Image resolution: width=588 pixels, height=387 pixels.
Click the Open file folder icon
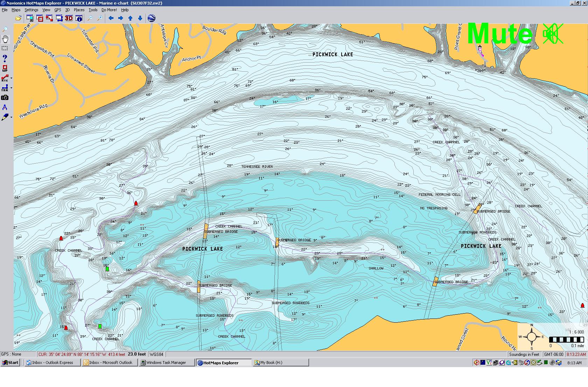[18, 18]
